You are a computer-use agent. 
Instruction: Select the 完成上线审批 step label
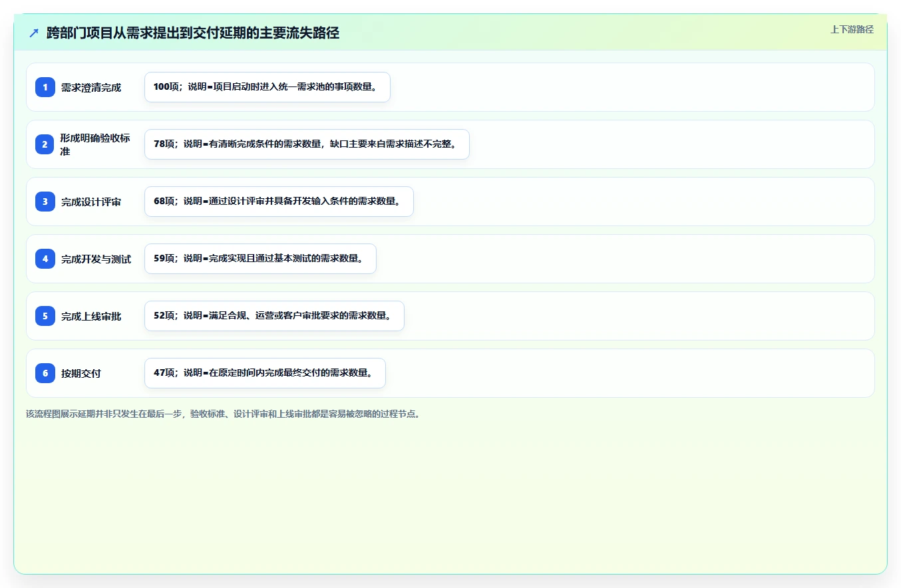tap(91, 316)
